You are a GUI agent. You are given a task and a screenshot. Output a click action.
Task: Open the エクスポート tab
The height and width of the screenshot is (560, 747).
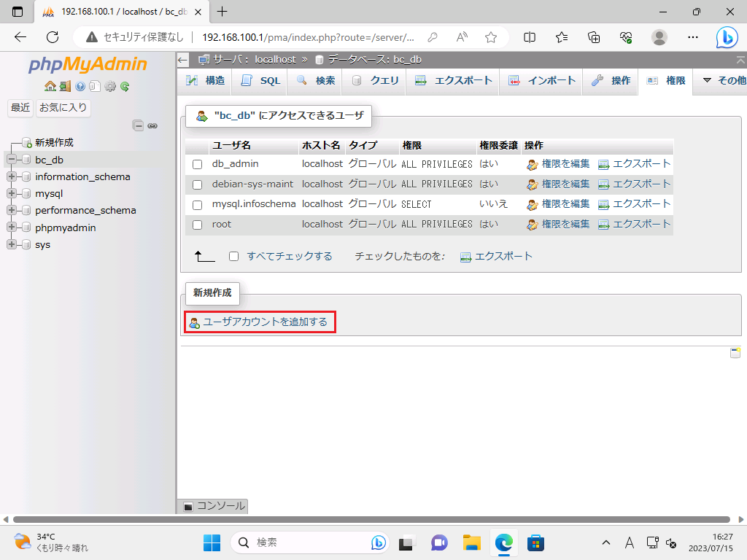point(454,81)
